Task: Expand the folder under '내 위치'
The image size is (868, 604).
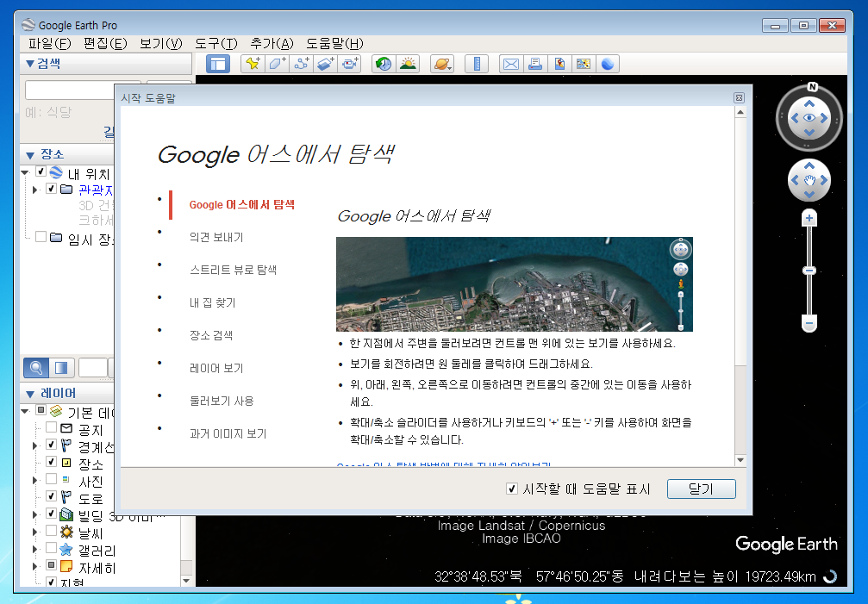Action: click(x=34, y=190)
